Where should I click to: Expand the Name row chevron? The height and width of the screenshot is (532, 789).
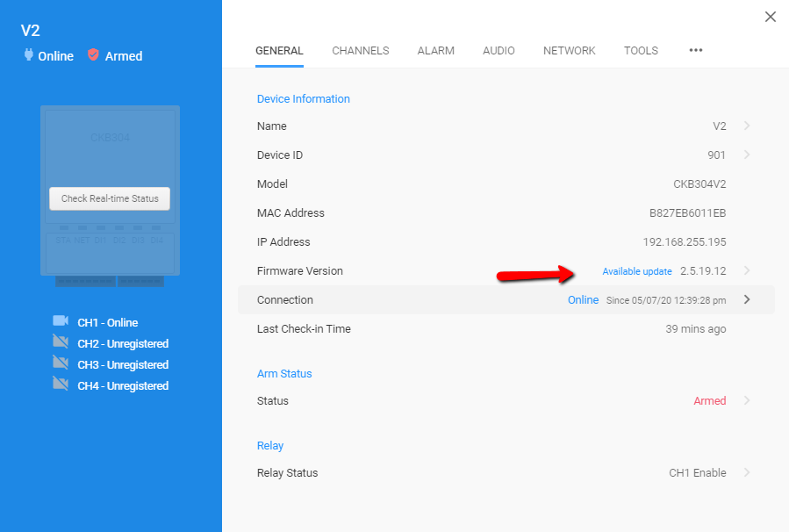pos(747,126)
